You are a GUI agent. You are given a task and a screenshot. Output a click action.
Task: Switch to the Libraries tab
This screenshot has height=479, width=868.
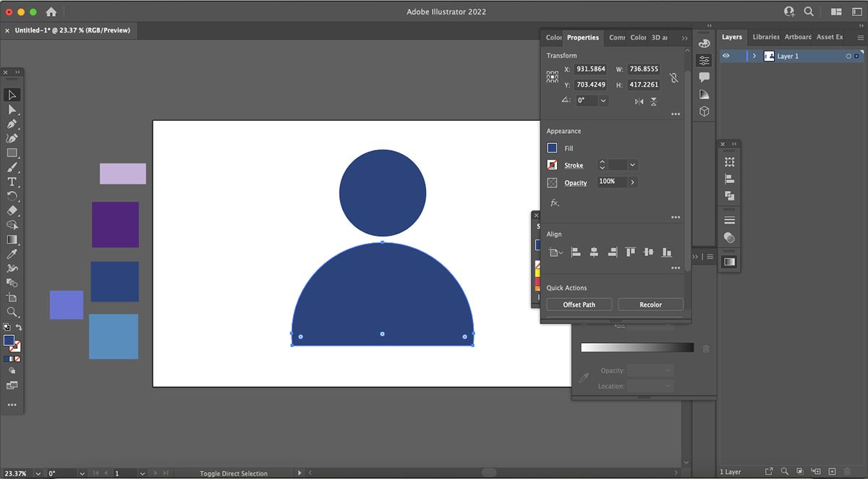pos(766,37)
